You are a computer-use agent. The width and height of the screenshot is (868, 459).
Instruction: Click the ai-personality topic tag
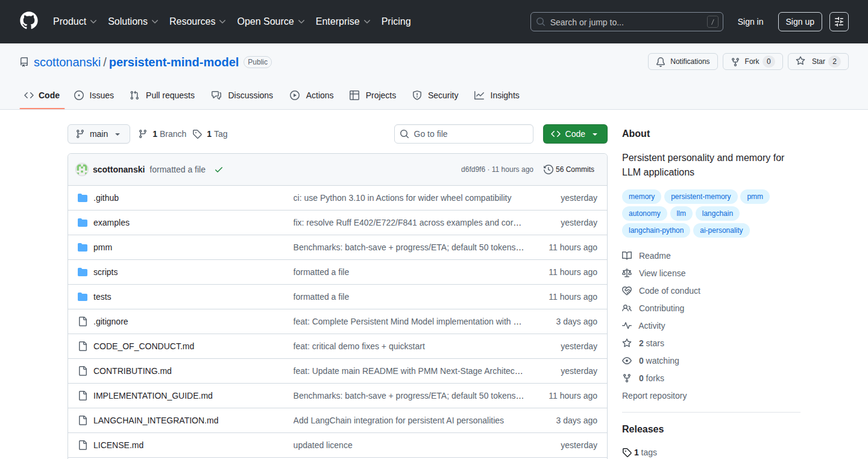coord(722,230)
